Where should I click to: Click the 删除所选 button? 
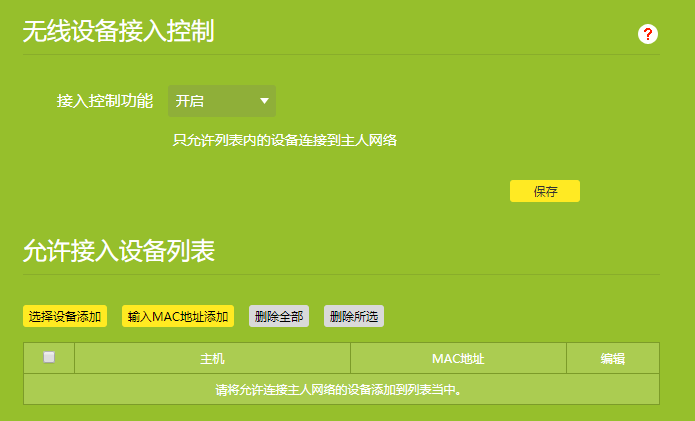coord(354,316)
